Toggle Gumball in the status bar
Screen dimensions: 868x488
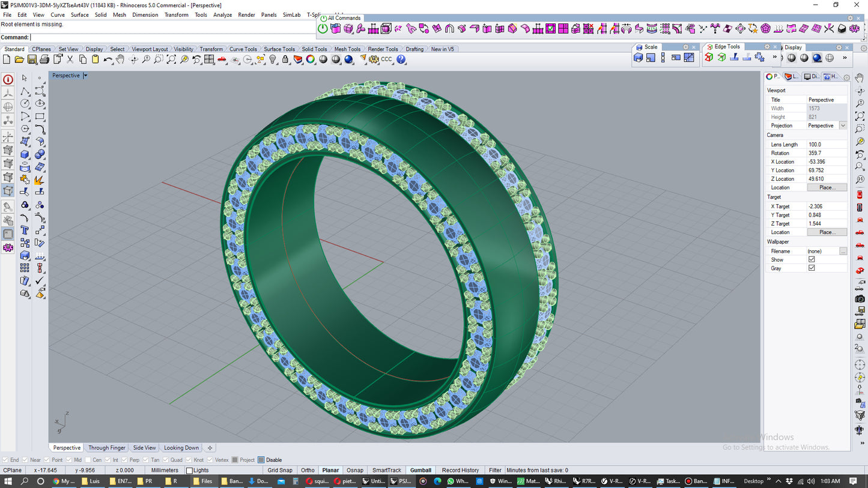point(420,470)
